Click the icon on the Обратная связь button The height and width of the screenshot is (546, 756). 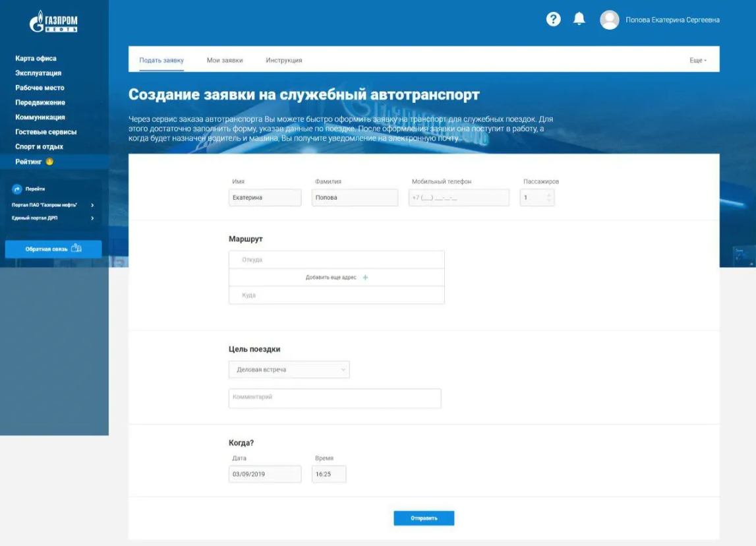point(76,249)
